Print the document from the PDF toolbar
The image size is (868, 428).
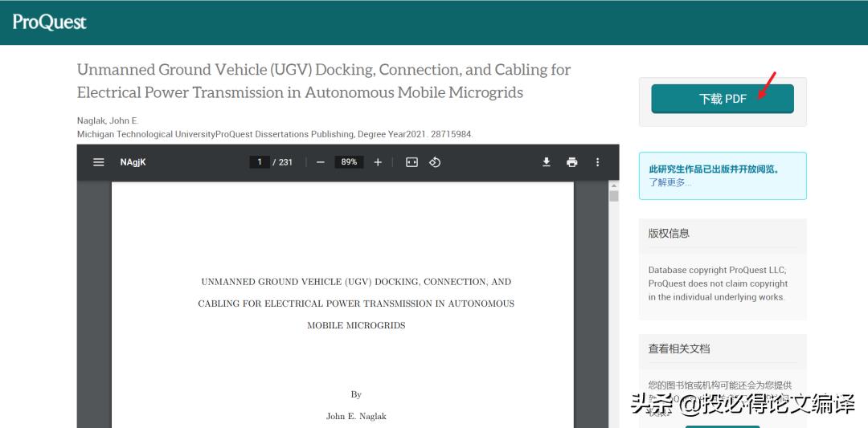(571, 162)
